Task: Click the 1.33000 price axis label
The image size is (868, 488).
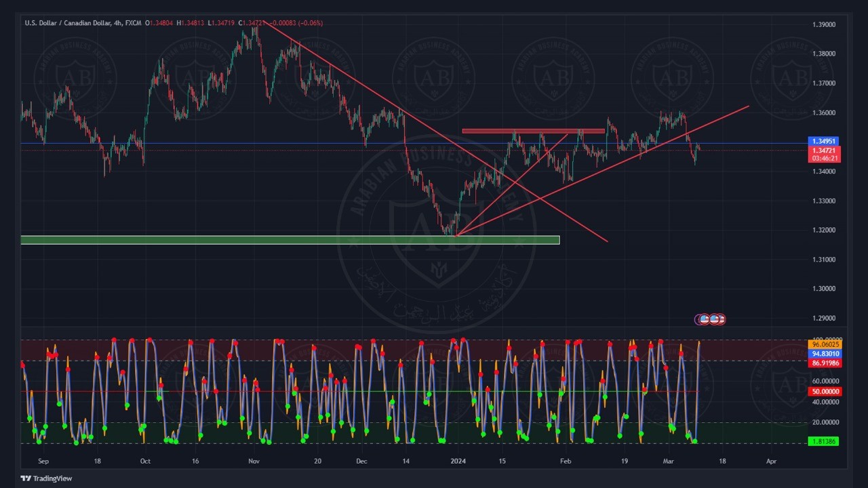Action: (x=823, y=201)
